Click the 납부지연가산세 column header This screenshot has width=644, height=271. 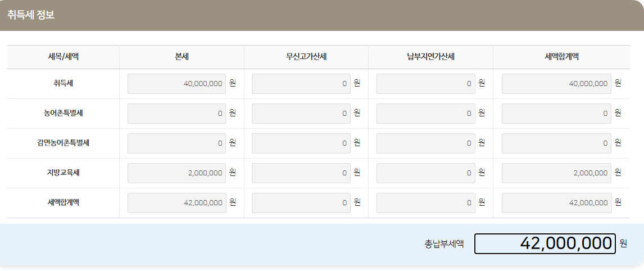[430, 57]
